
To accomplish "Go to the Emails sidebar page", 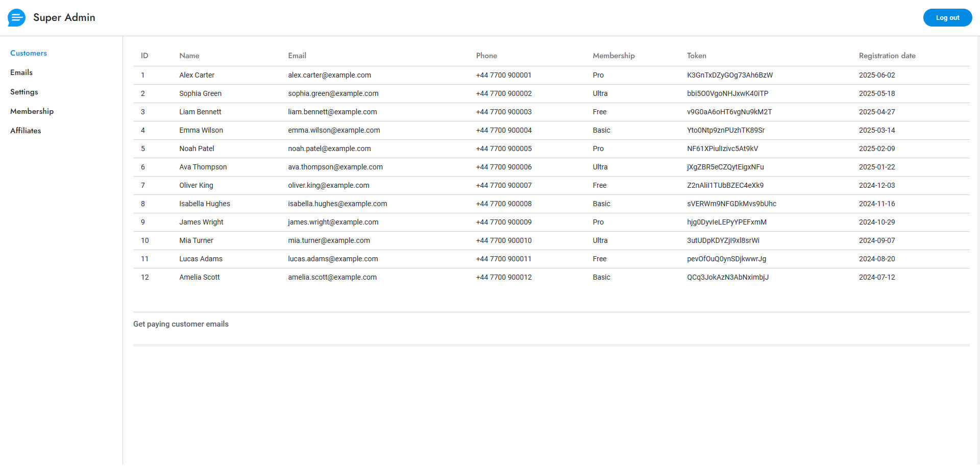I will pos(21,72).
